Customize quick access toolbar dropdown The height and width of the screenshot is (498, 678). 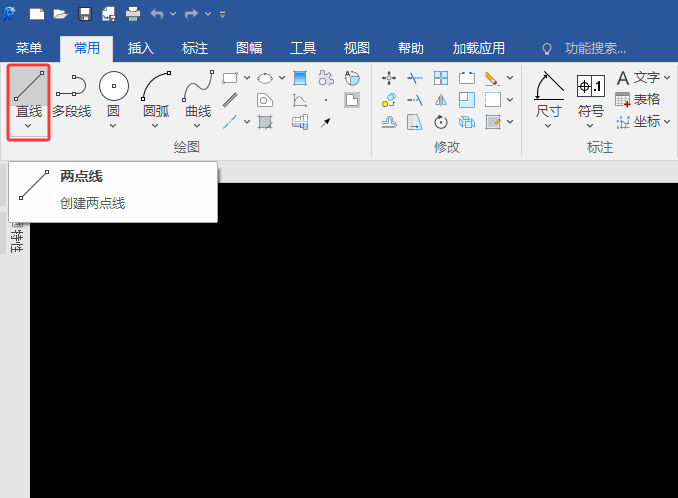[x=222, y=15]
